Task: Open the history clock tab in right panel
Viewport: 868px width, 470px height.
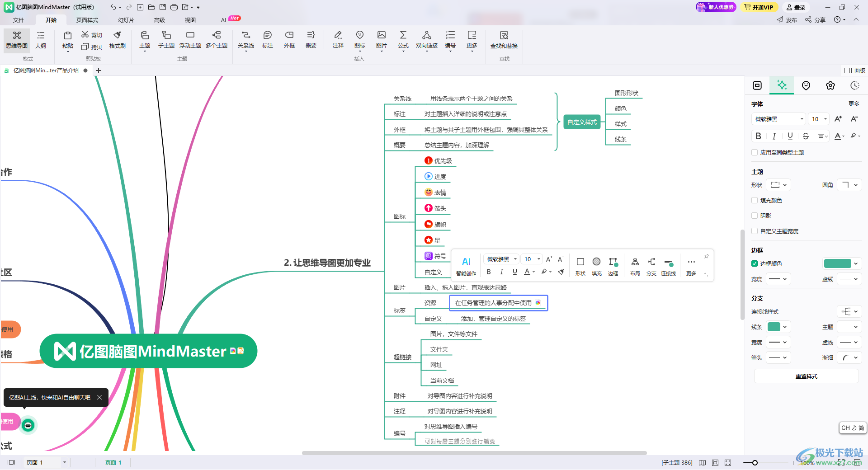Action: (855, 85)
